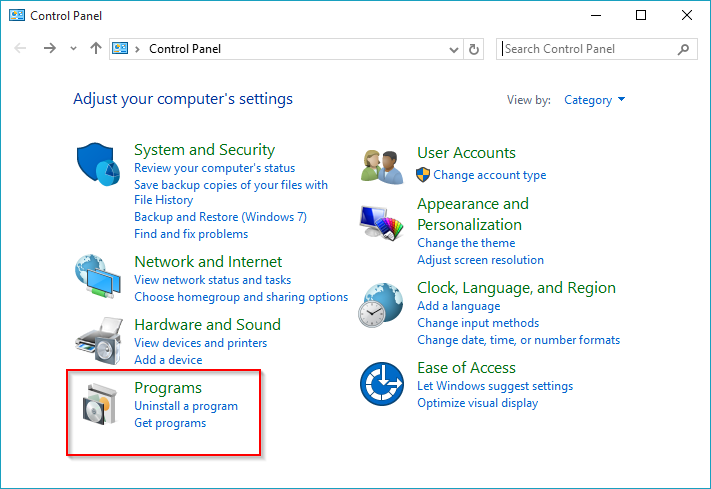Viewport: 711px width, 489px height.
Task: Click Add a language
Action: [458, 306]
